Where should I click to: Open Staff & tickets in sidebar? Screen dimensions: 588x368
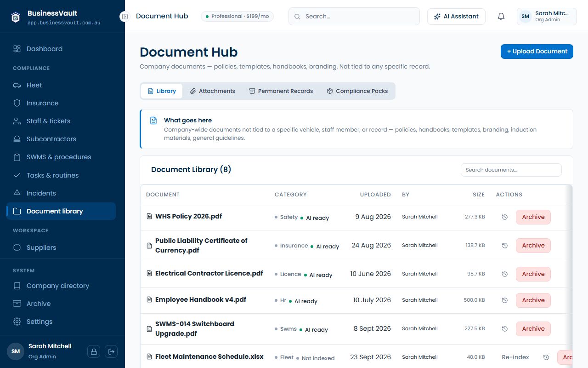pos(61,121)
